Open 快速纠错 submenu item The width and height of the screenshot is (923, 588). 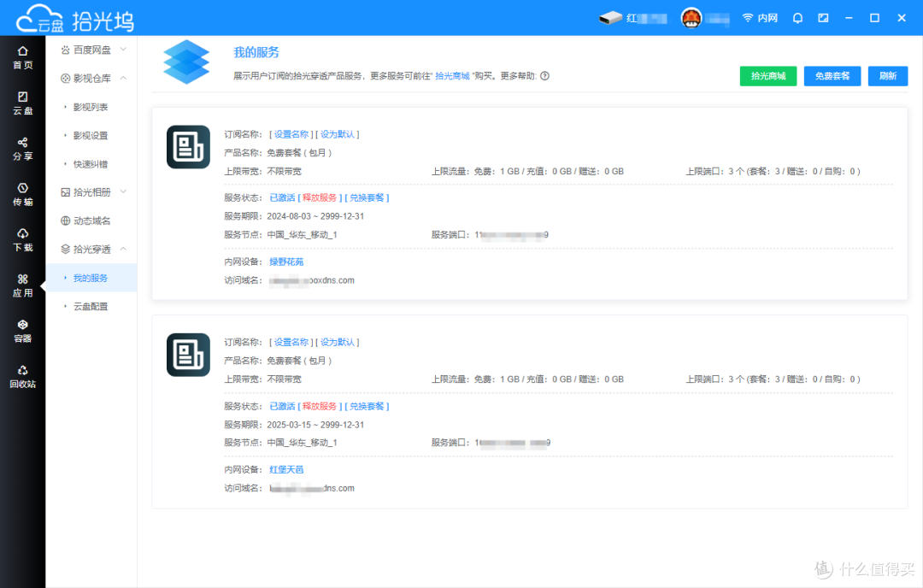[91, 164]
